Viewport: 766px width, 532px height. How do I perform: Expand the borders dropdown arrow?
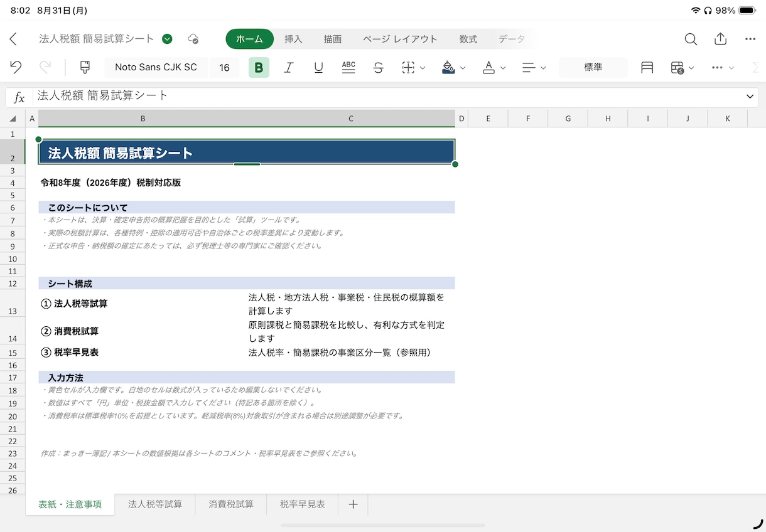coord(423,68)
